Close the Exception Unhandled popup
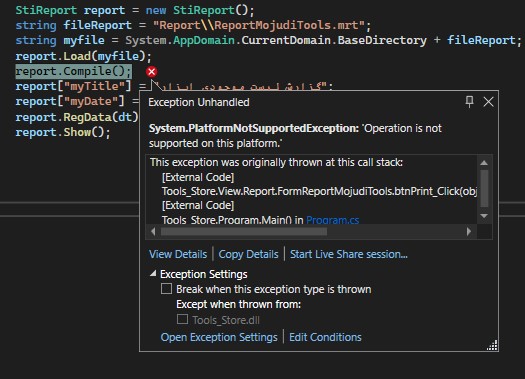 coord(488,102)
